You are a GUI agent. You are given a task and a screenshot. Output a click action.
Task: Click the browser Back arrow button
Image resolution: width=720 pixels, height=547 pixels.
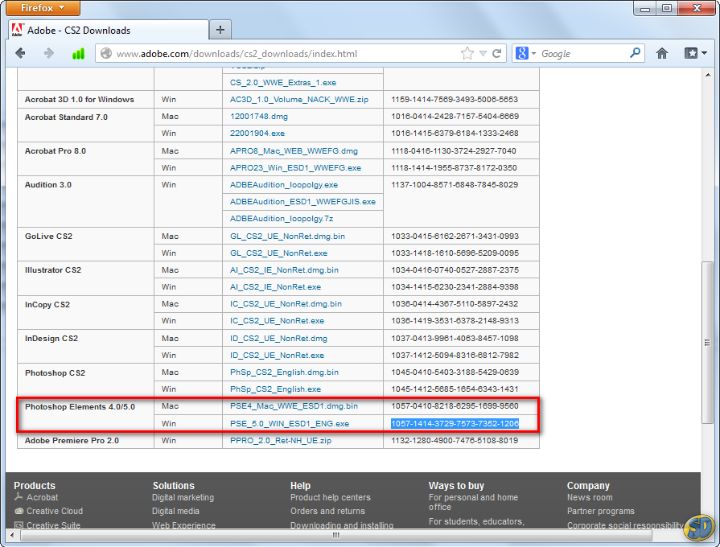pos(20,53)
